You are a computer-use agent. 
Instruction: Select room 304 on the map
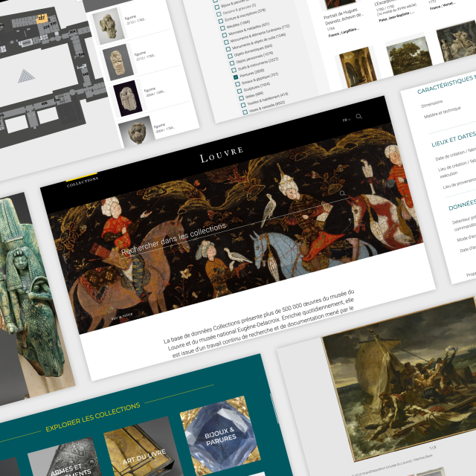tap(73, 32)
